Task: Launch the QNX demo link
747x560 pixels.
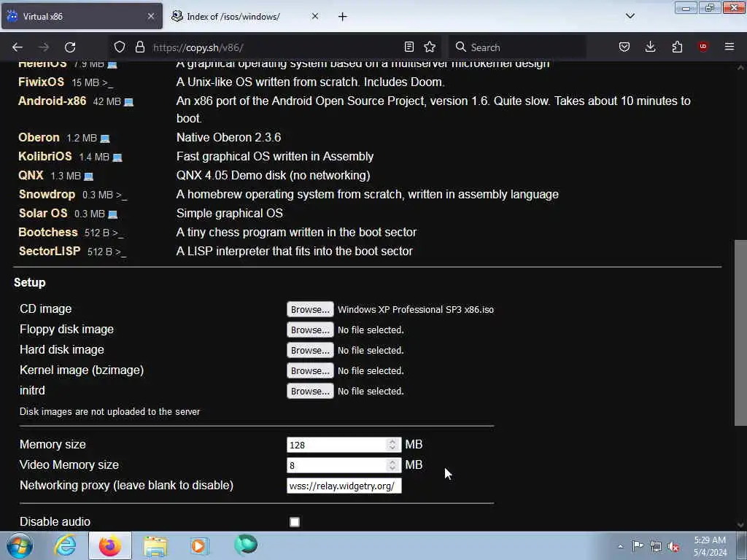Action: pyautogui.click(x=31, y=175)
